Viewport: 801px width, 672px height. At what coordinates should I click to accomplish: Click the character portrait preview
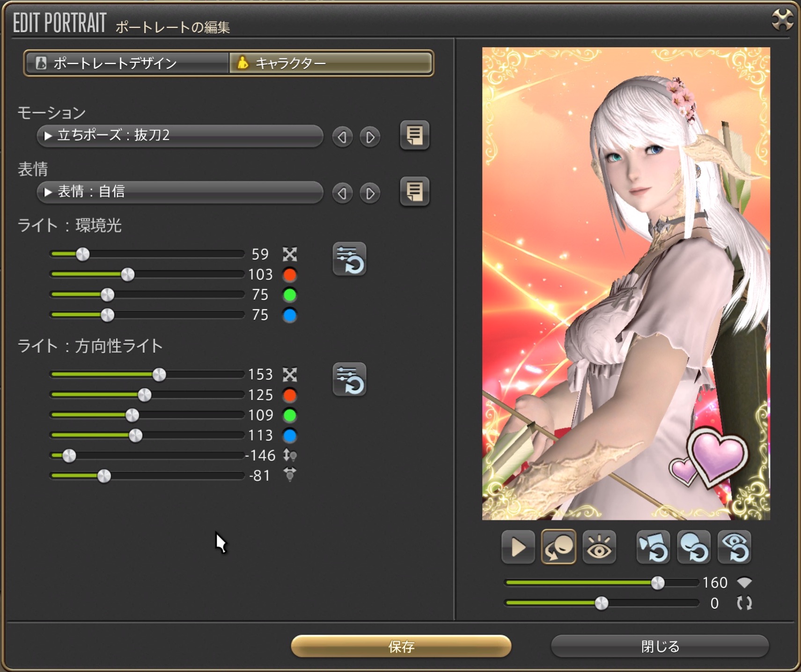tap(626, 283)
